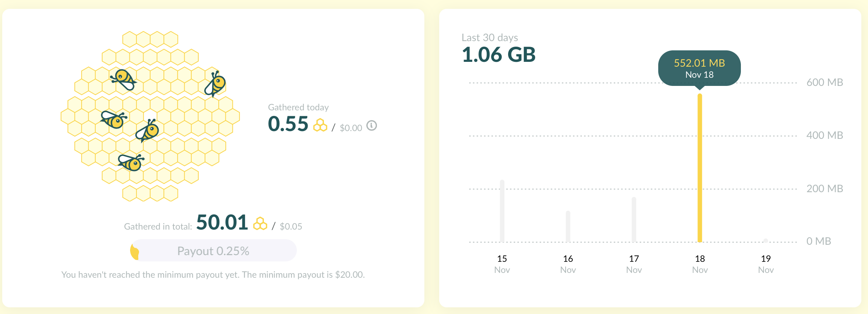This screenshot has height=314, width=868.
Task: Click the top-left bee on the honeycomb
Action: (x=124, y=79)
